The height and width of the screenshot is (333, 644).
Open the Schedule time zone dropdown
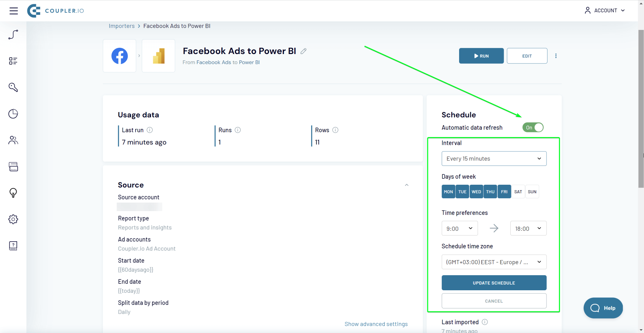pos(494,262)
